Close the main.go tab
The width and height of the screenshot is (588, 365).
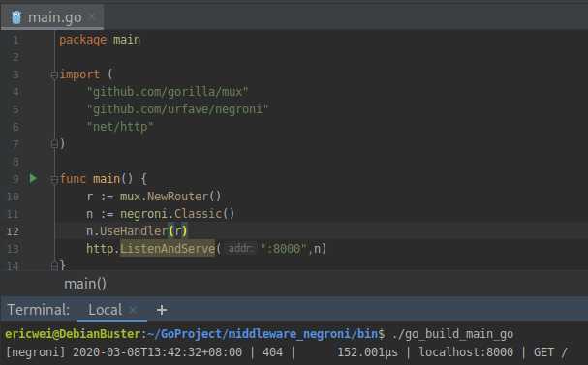92,16
